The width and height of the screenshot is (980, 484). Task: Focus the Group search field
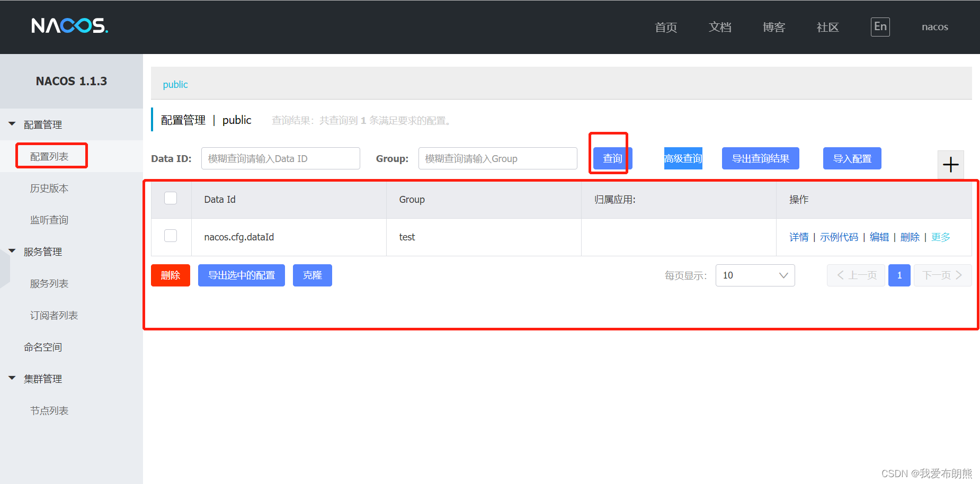pyautogui.click(x=498, y=158)
